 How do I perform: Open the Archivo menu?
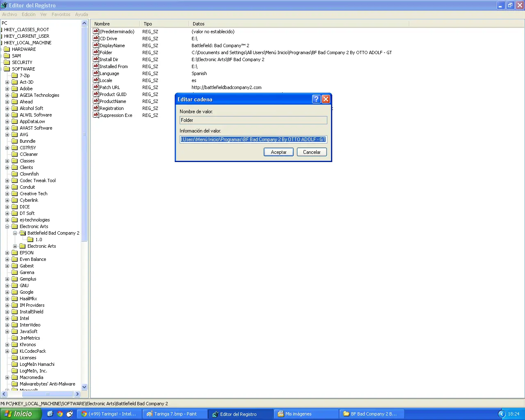click(x=9, y=14)
